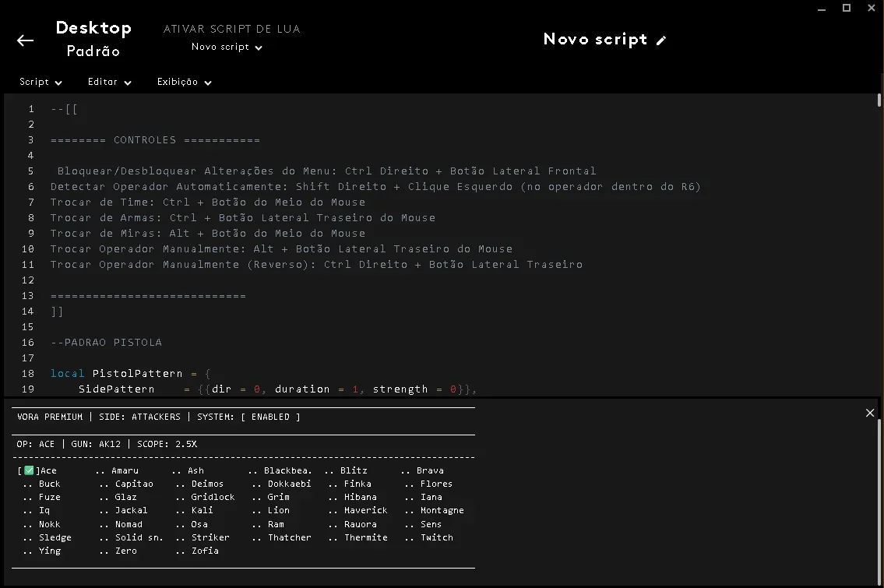Click the Finka operator entry

[x=357, y=484]
